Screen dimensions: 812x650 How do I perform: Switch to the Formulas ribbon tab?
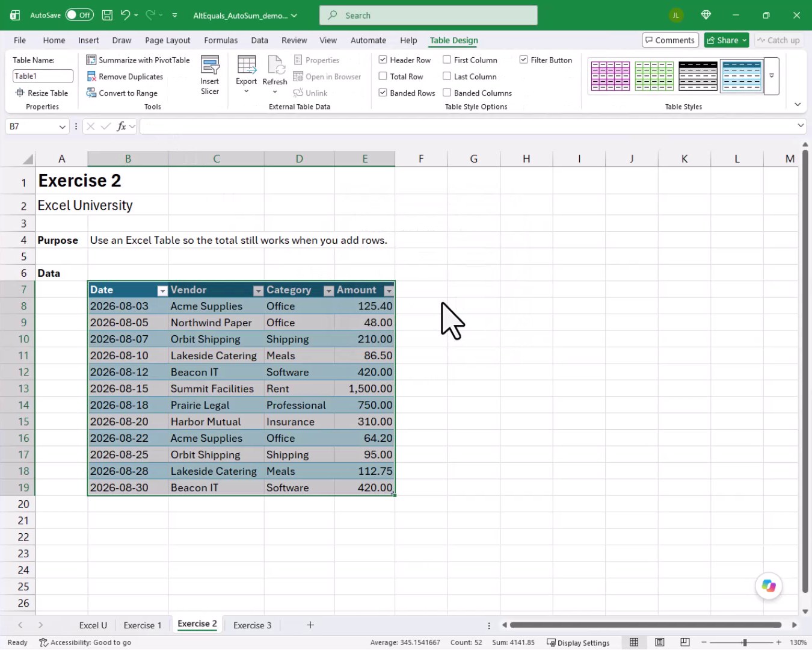221,40
